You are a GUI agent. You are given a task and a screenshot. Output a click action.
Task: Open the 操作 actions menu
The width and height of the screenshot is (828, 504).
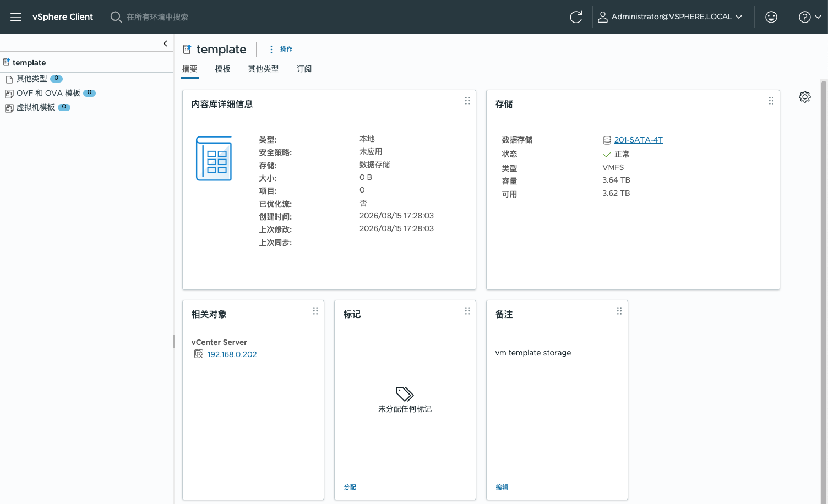[x=281, y=49]
